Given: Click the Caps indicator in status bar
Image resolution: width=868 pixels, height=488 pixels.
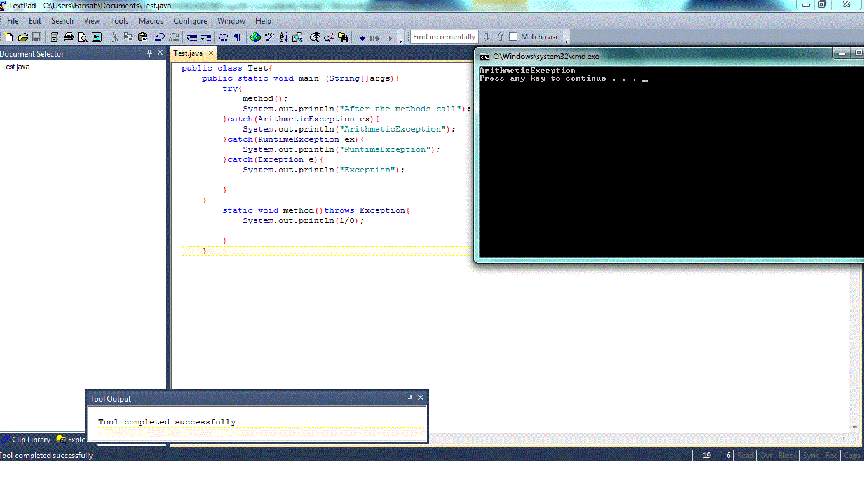Looking at the screenshot, I should point(851,456).
